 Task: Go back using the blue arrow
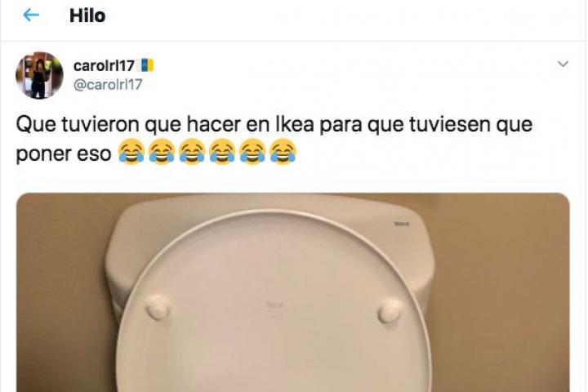pyautogui.click(x=31, y=15)
